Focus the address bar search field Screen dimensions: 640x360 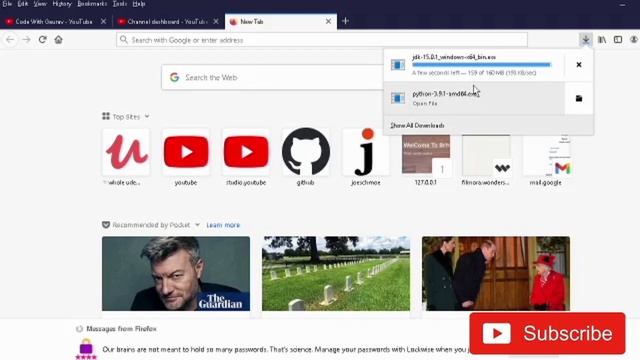pos(322,40)
